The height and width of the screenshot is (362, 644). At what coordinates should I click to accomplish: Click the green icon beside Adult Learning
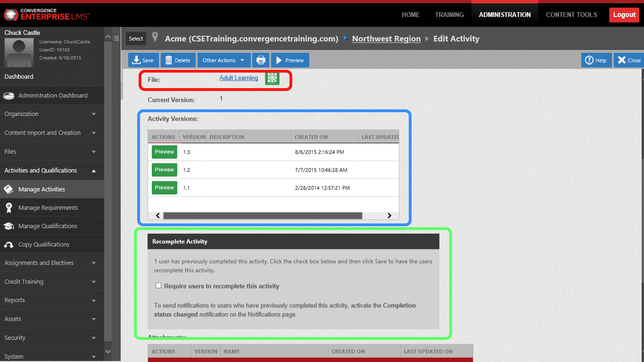(x=272, y=78)
